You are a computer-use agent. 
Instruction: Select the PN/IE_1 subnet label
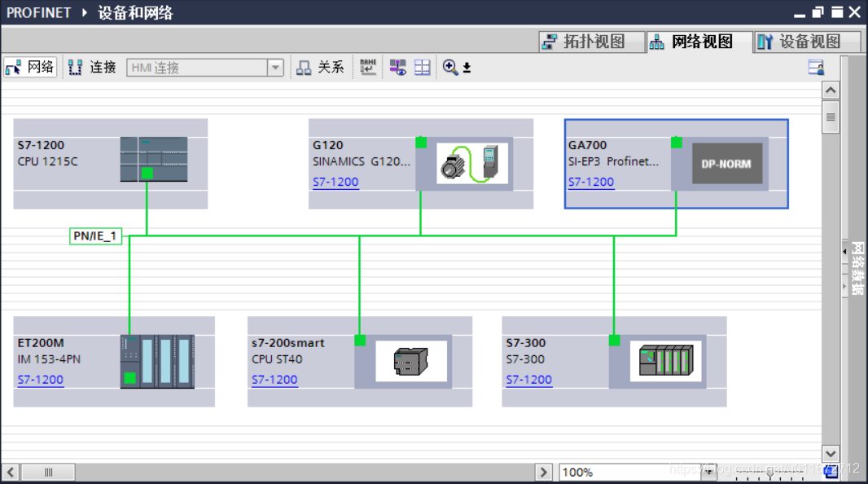[95, 236]
